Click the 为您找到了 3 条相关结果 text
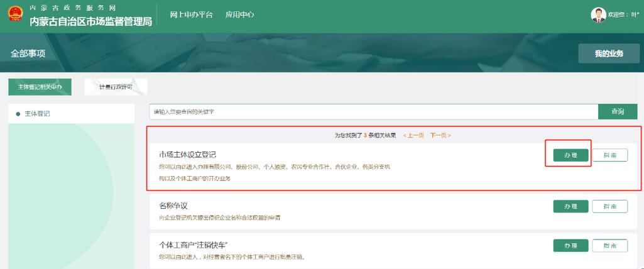The height and width of the screenshot is (269, 644). pyautogui.click(x=366, y=135)
